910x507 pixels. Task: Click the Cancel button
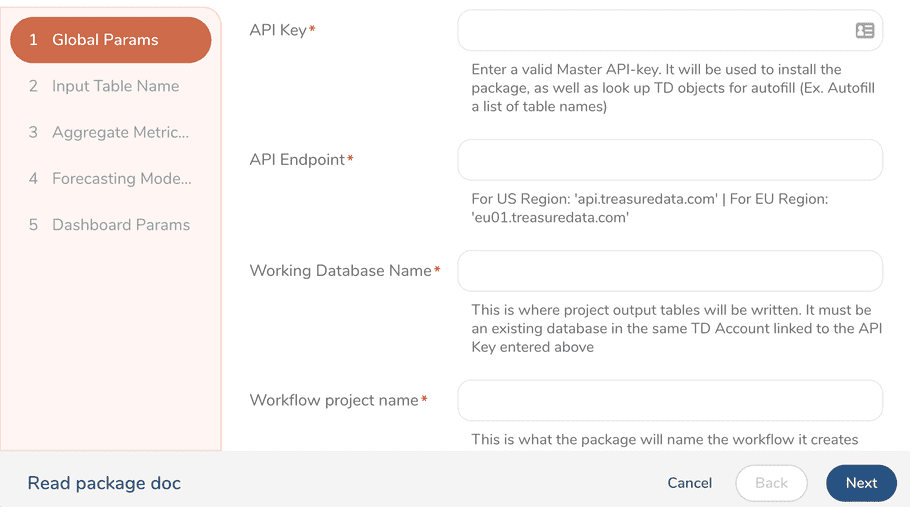(689, 483)
